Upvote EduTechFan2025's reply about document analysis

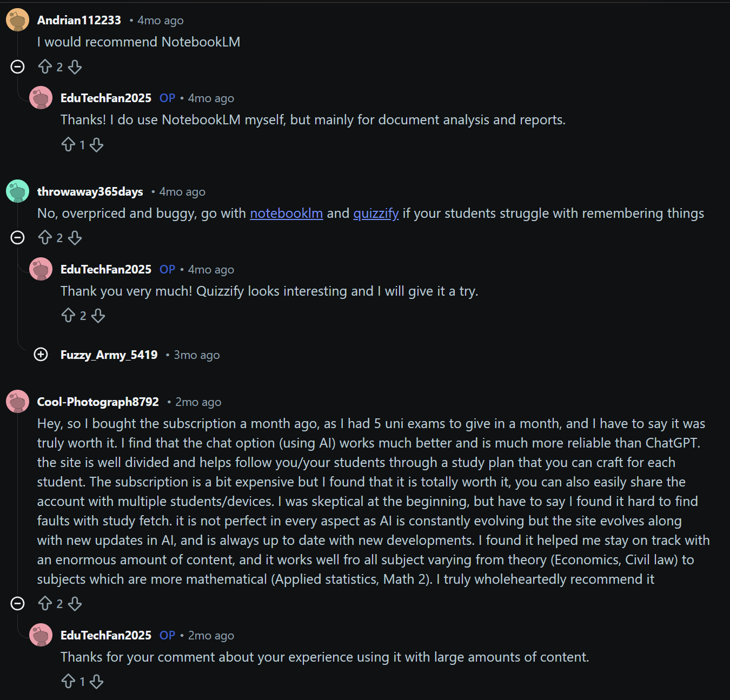[x=68, y=144]
